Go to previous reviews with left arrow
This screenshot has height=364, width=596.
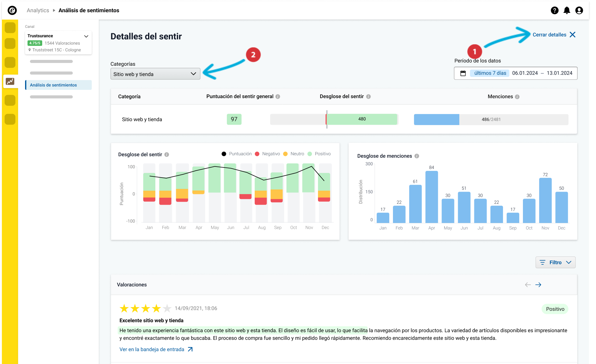coord(528,285)
